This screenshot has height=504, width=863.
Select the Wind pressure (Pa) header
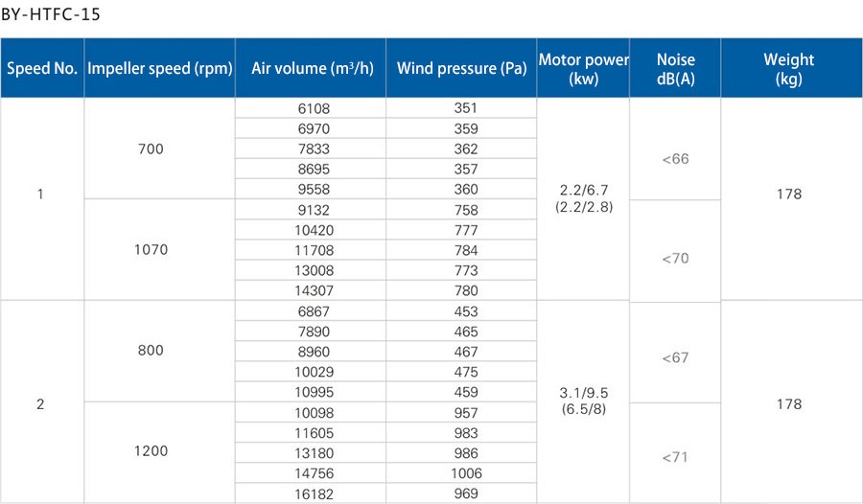pyautogui.click(x=461, y=68)
